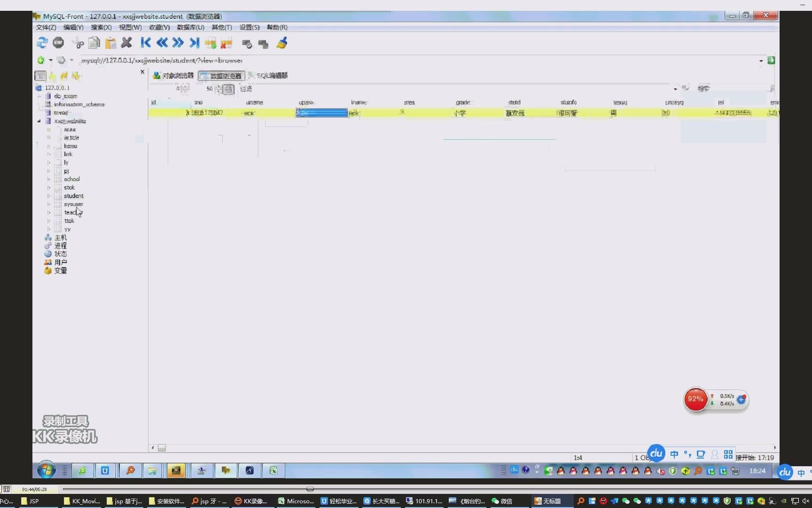Click the Refresh toolbar icon

tap(42, 43)
